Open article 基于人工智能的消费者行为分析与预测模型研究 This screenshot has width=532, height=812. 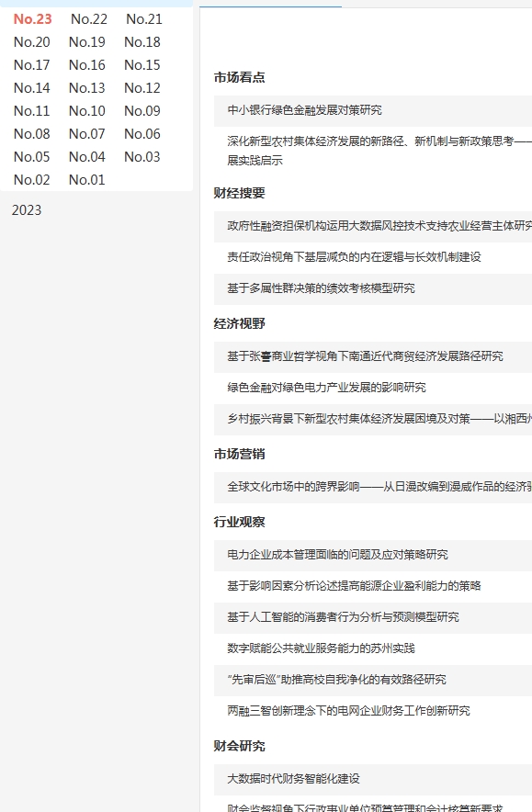[343, 617]
